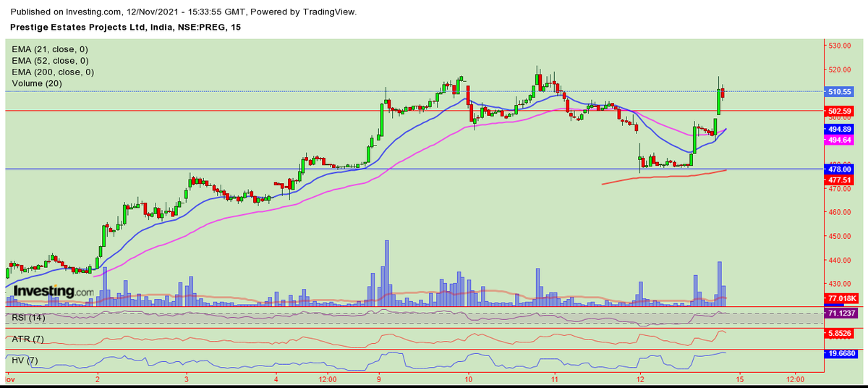The width and height of the screenshot is (868, 388).
Task: Click date label 15 on the time axis
Action: point(739,379)
